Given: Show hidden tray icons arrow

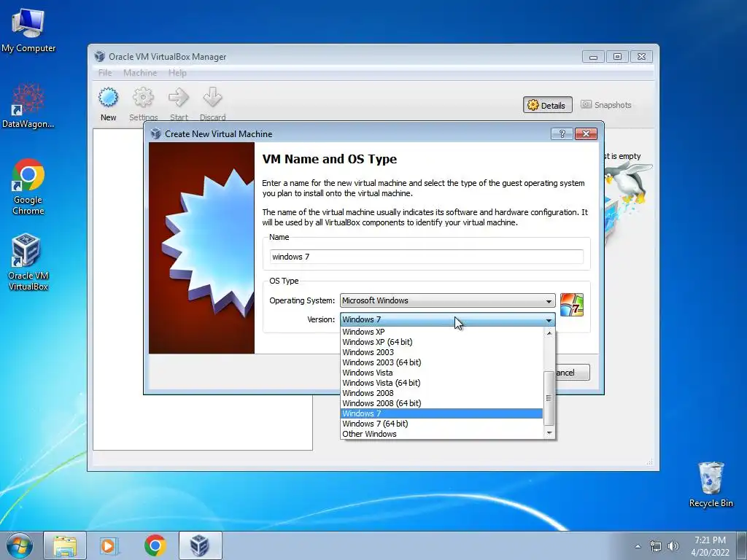Looking at the screenshot, I should point(638,546).
